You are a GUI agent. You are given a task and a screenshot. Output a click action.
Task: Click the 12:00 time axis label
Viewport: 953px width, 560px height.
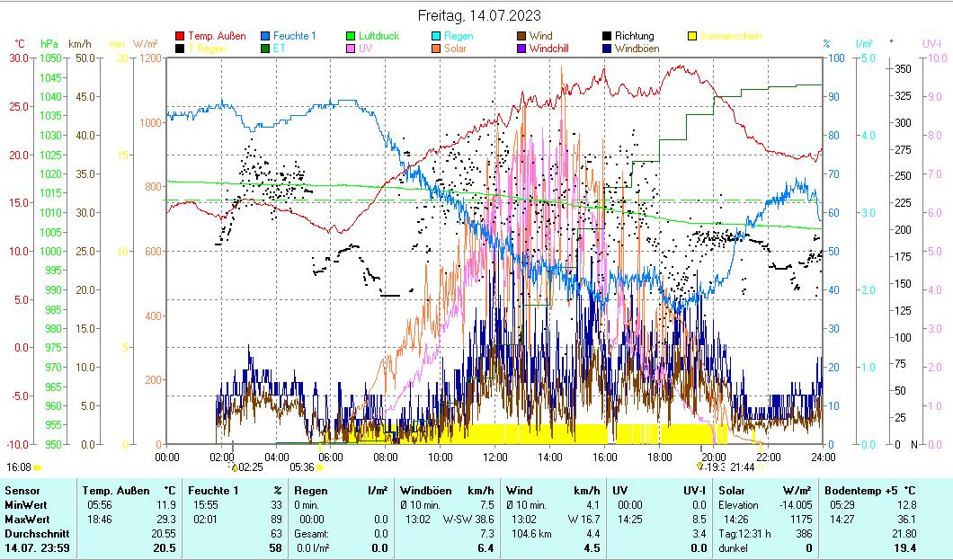click(494, 457)
